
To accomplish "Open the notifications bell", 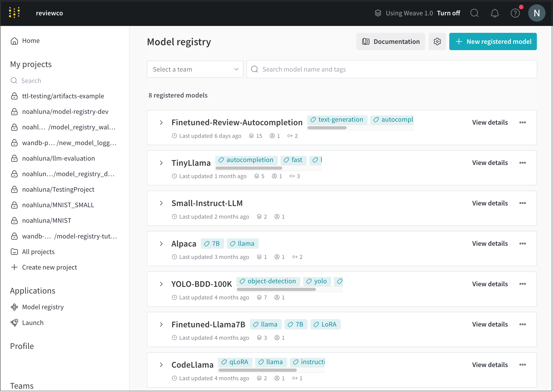I will coord(495,13).
